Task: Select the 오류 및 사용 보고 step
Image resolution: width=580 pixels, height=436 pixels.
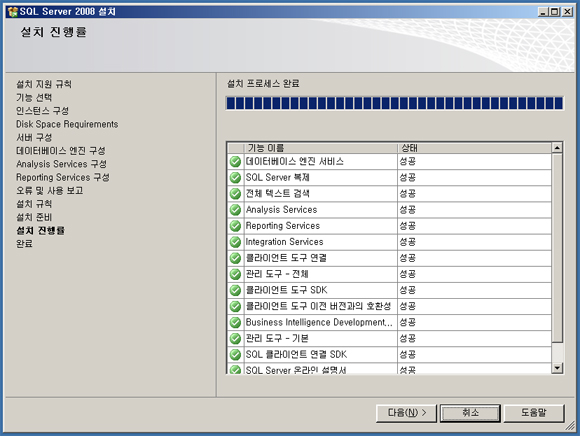Action: click(50, 190)
